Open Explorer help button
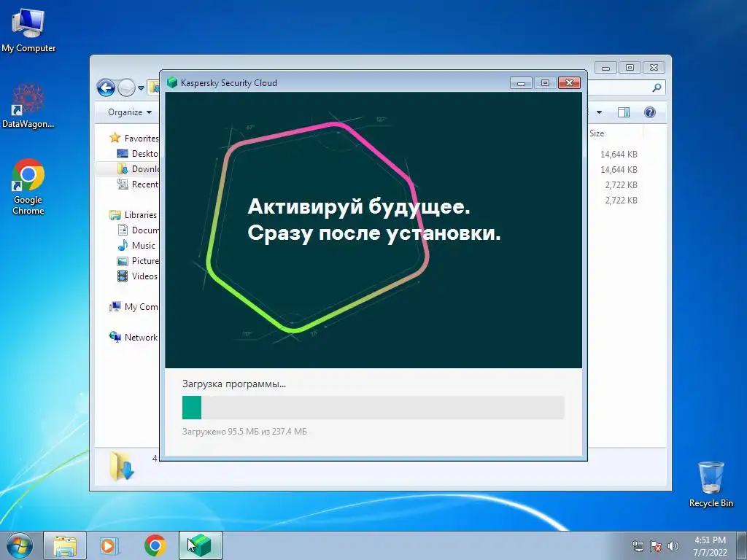 (650, 112)
